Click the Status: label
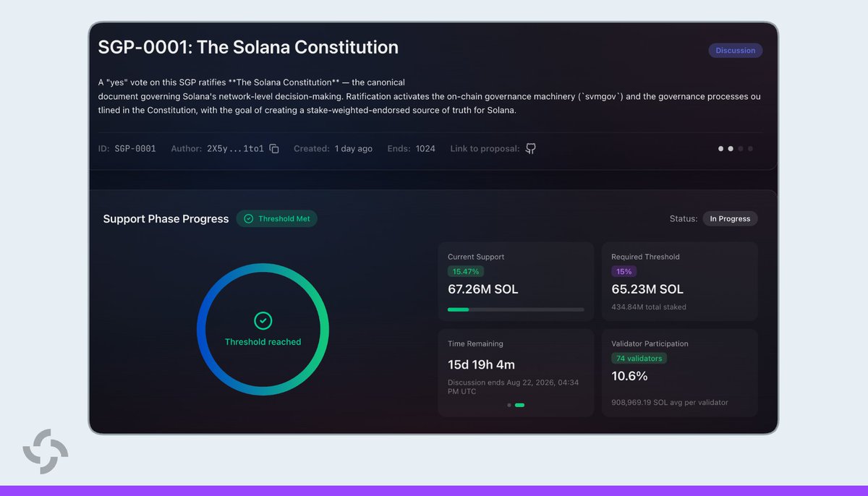The width and height of the screenshot is (868, 496). (684, 218)
